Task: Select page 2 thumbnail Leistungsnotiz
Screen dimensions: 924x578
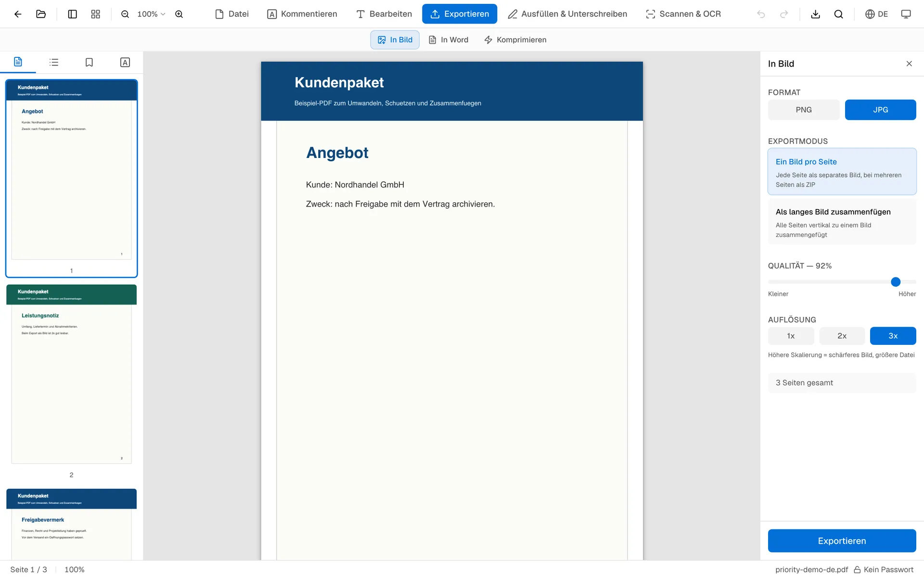Action: [71, 374]
